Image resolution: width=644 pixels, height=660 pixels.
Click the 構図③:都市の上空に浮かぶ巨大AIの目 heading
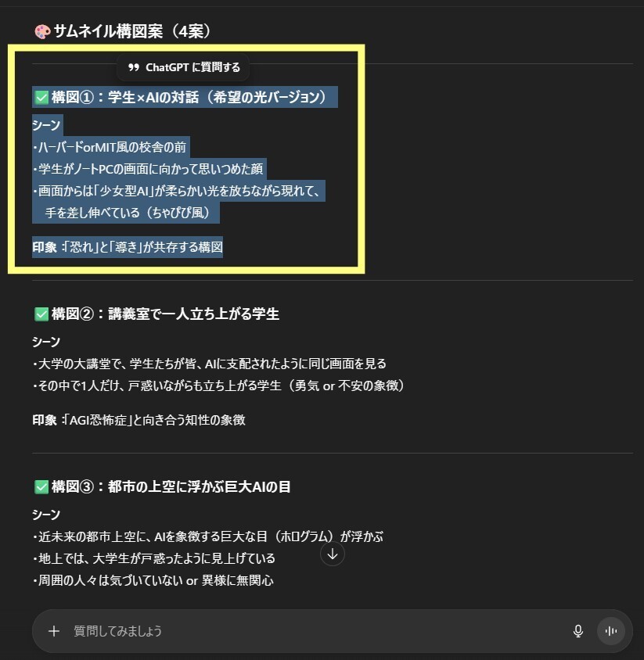pyautogui.click(x=171, y=487)
